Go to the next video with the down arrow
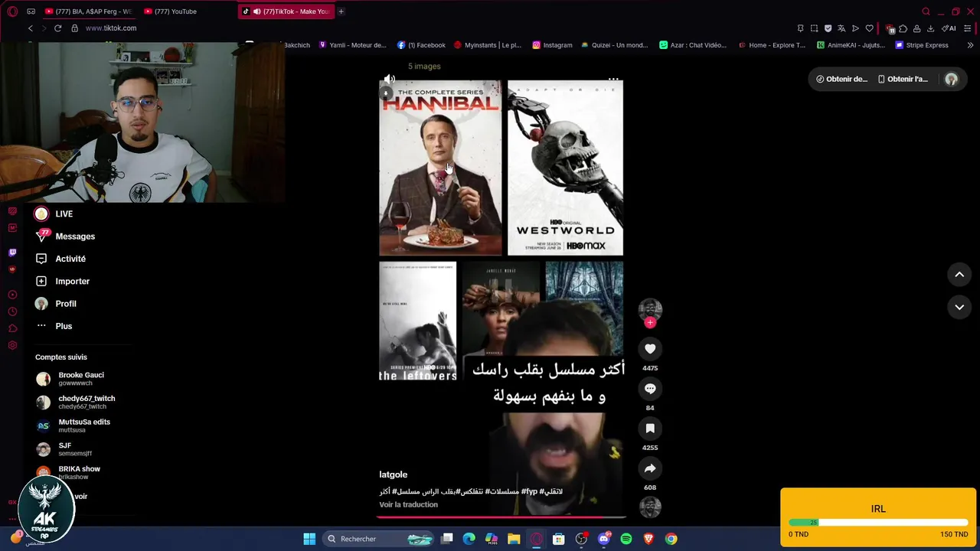This screenshot has height=551, width=980. (x=959, y=307)
